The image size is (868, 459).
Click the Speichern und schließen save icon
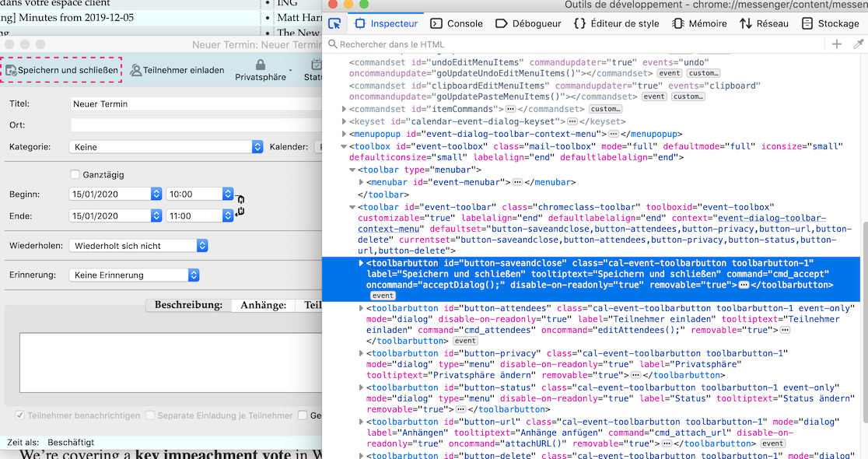tap(12, 71)
